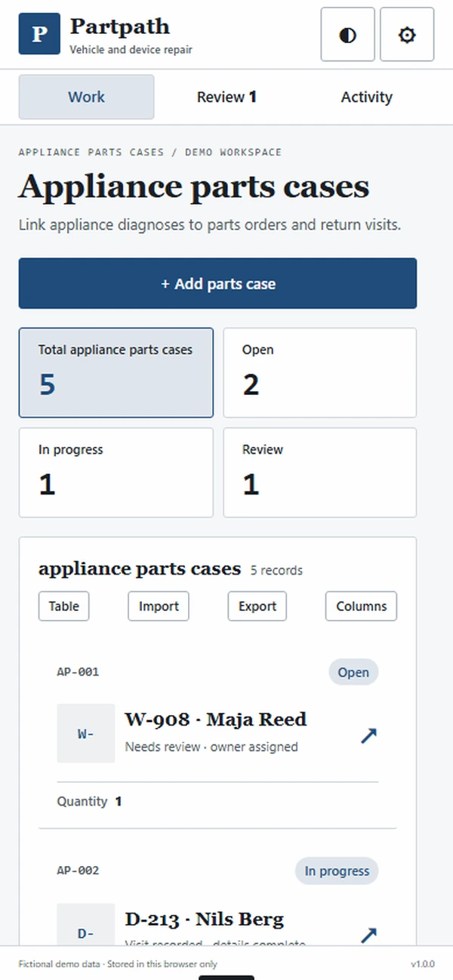Open D-213 Nils Berg arrow icon
Viewport: 453px width, 980px height.
tap(368, 935)
